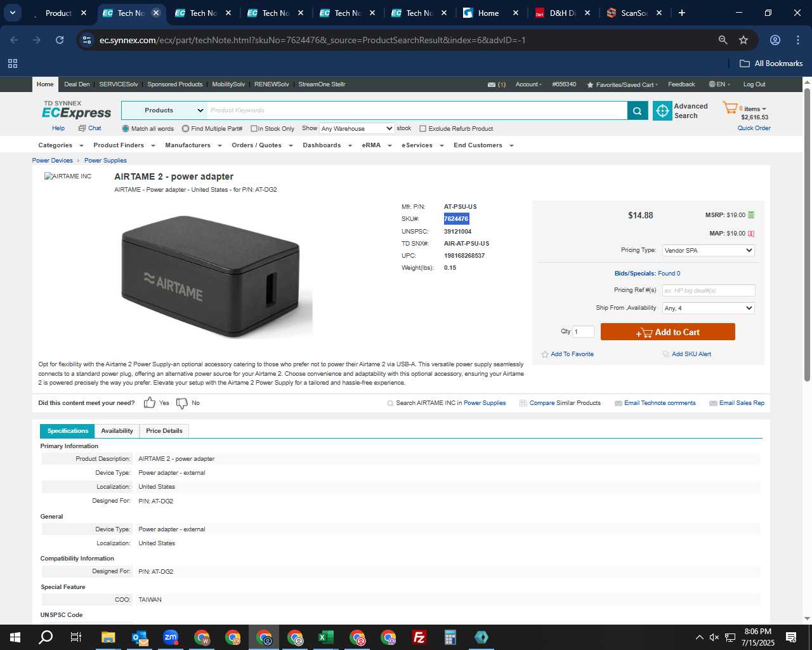Select the Specifications tab
The width and height of the screenshot is (812, 650).
coord(67,431)
